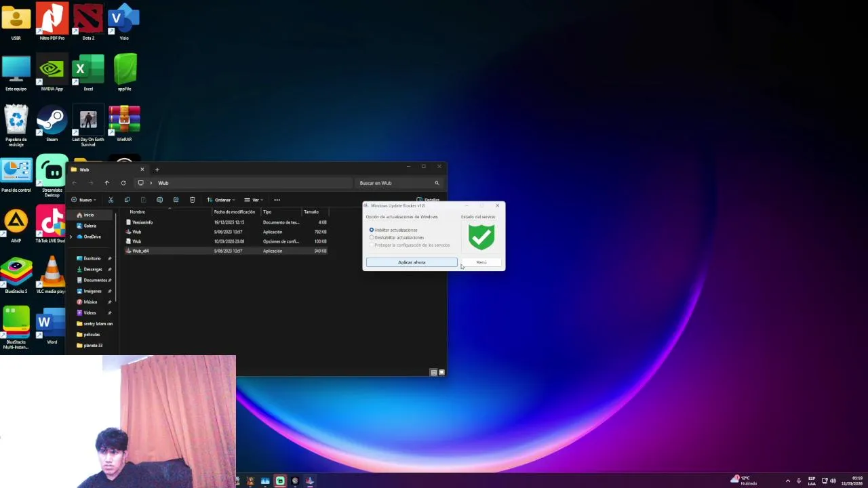Select the Habilitar actualizaciones radio button
The image size is (868, 488).
click(372, 230)
